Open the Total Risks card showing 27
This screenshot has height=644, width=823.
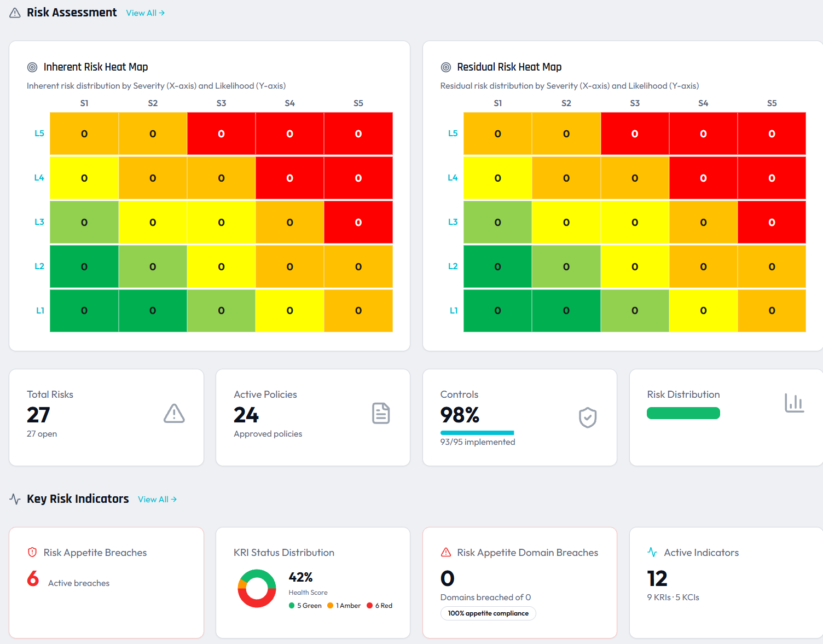pos(106,417)
